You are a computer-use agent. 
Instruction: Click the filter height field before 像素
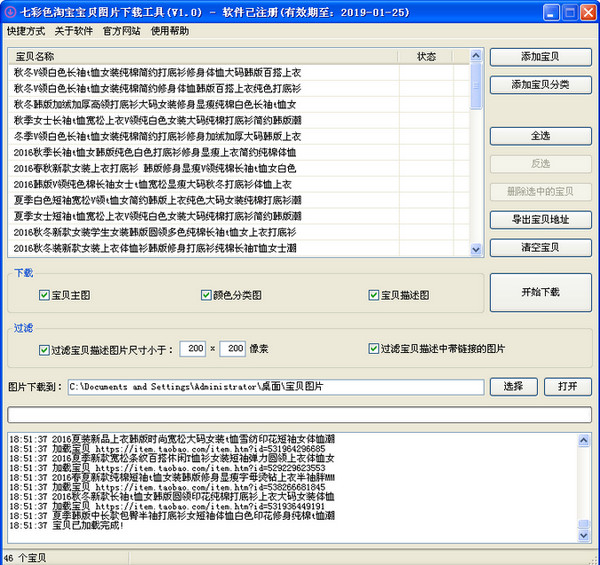coord(232,348)
